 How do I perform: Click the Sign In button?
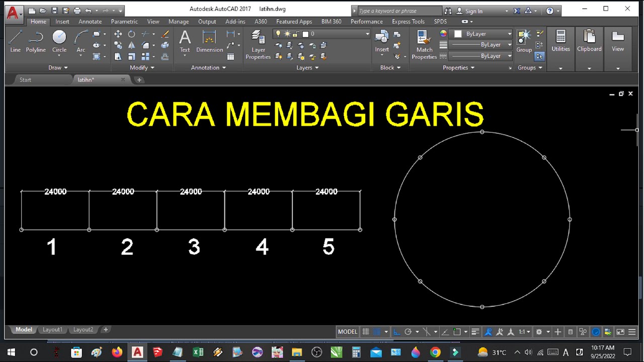473,11
